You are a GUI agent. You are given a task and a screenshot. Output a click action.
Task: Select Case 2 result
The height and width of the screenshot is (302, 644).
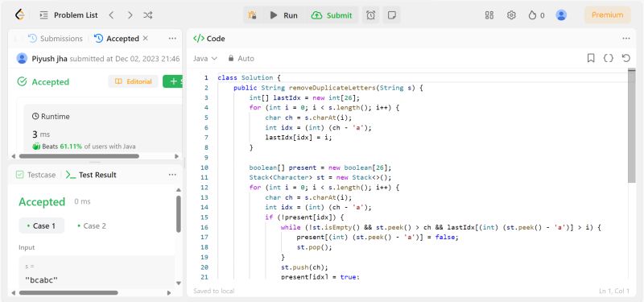coord(92,225)
